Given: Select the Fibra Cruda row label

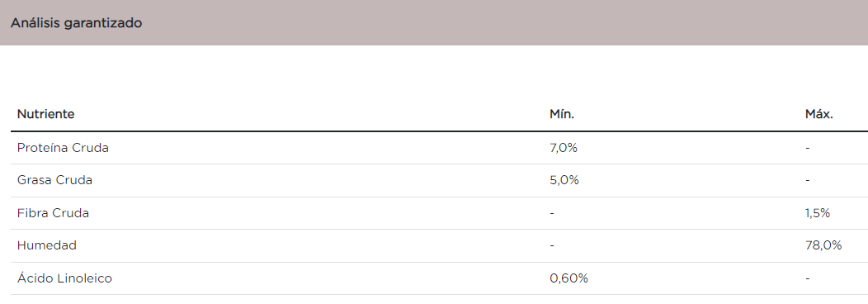Looking at the screenshot, I should [53, 213].
